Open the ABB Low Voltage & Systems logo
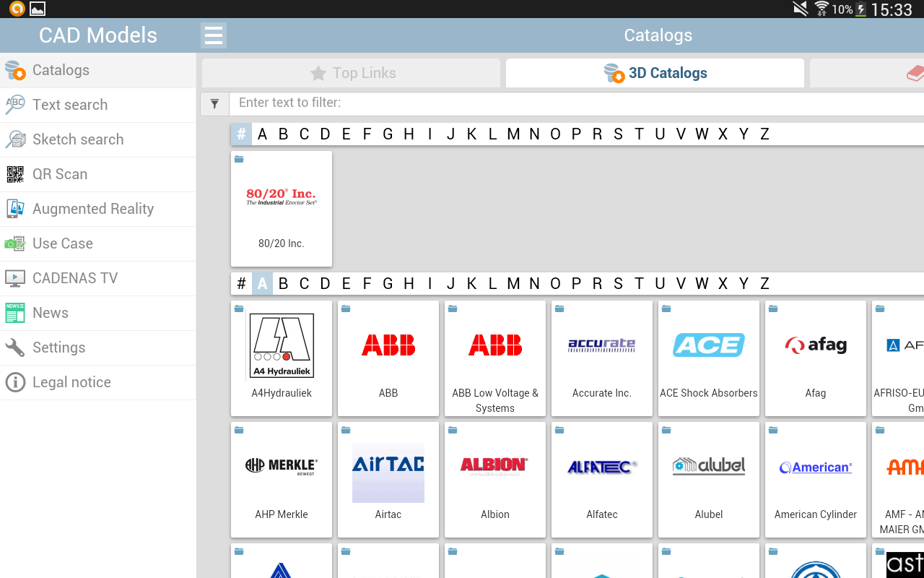Viewport: 924px width, 578px height. click(495, 345)
